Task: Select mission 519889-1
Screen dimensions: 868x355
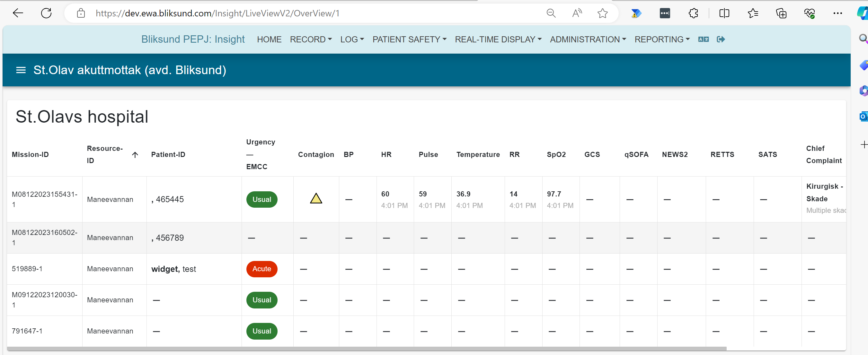Action: click(27, 269)
